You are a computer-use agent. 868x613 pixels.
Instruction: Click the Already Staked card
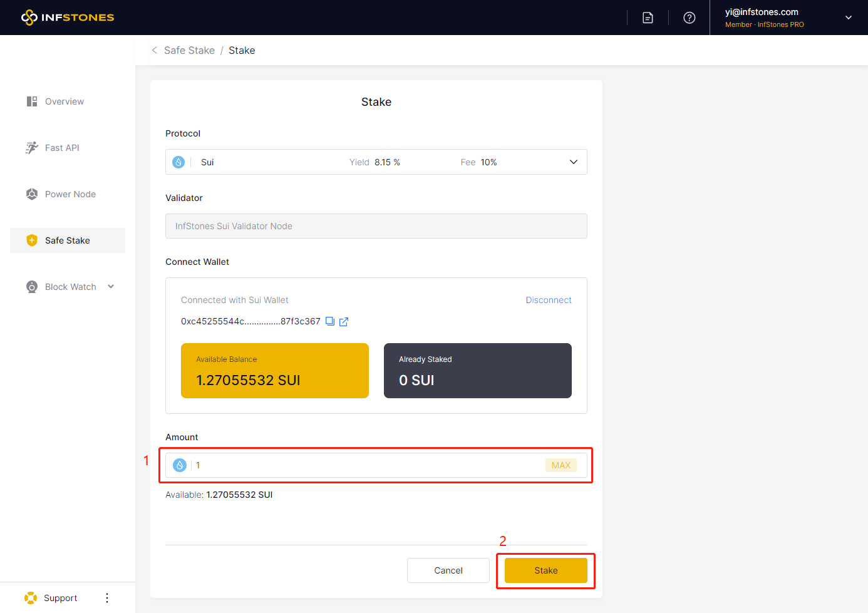coord(478,371)
